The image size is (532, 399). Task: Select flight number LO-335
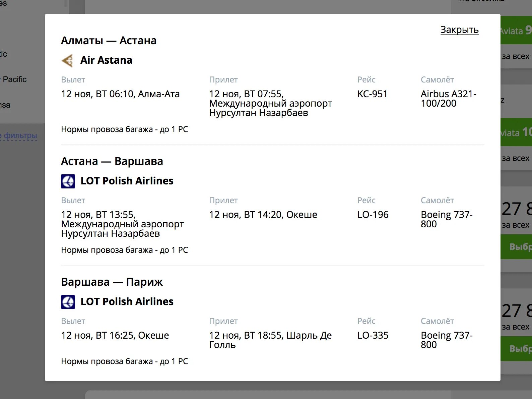(x=373, y=335)
